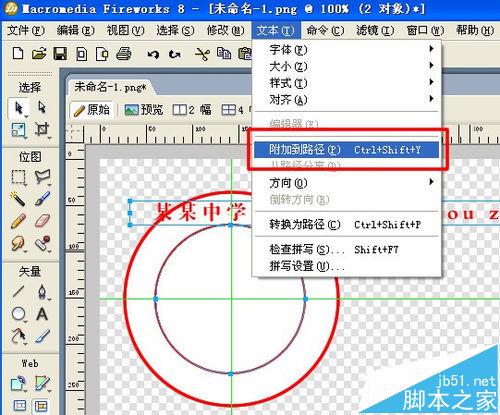Select the Crop tool
The height and width of the screenshot is (415, 500).
(43, 130)
